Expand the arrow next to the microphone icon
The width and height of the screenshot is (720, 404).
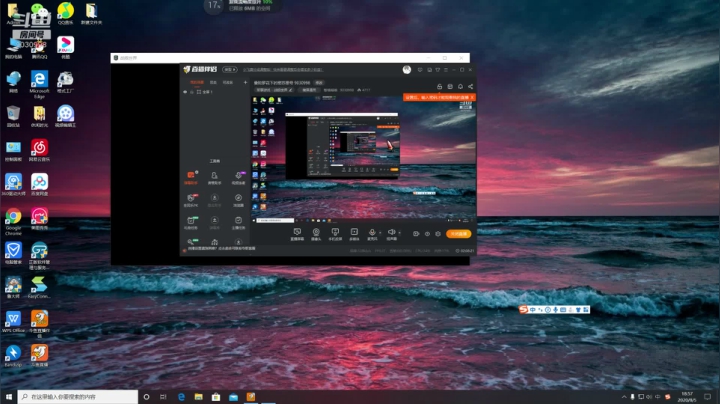(380, 233)
